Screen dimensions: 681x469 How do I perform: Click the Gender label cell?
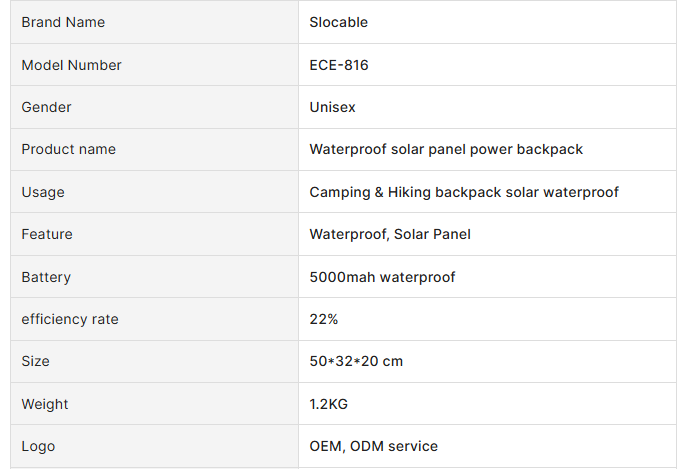(47, 107)
